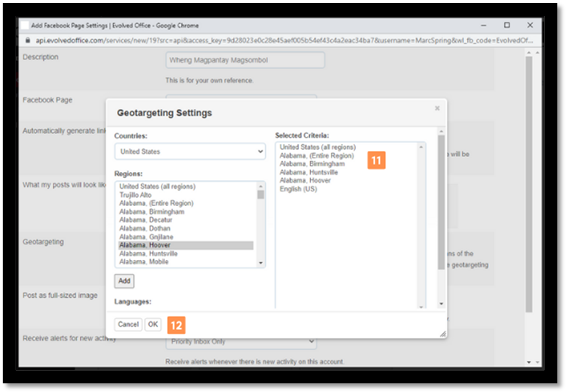Maximize the Chrome window

coord(507,25)
